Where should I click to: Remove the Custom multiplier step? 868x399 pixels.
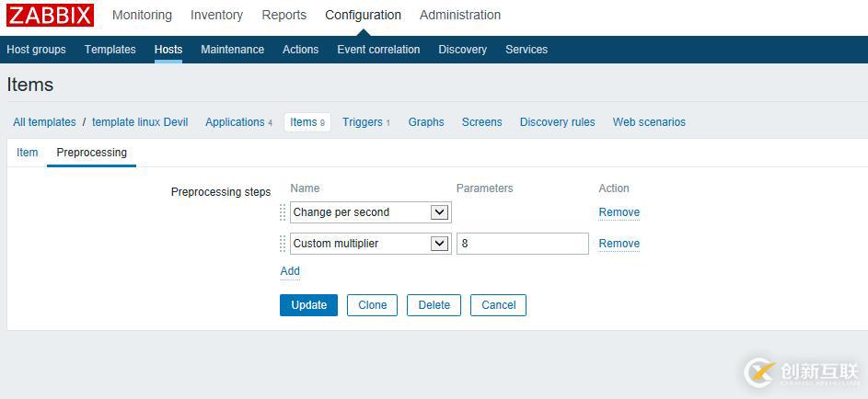click(619, 244)
